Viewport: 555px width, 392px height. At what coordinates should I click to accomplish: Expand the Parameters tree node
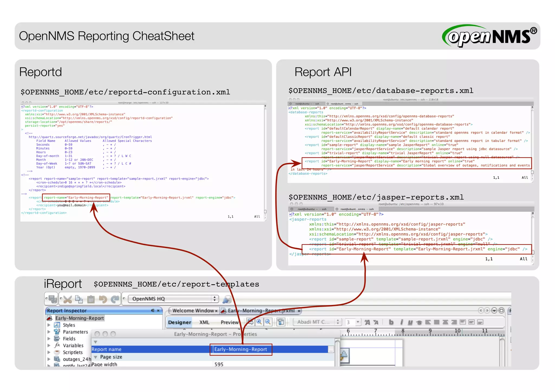49,332
